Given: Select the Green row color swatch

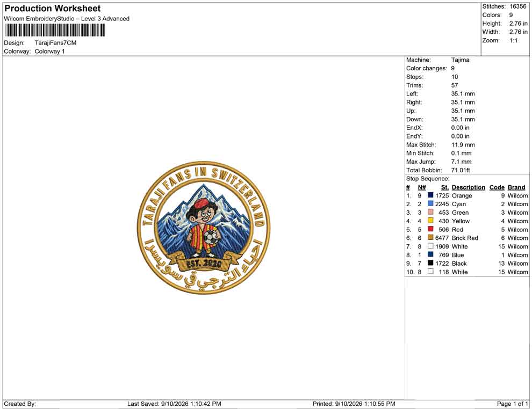Looking at the screenshot, I should click(x=430, y=212).
